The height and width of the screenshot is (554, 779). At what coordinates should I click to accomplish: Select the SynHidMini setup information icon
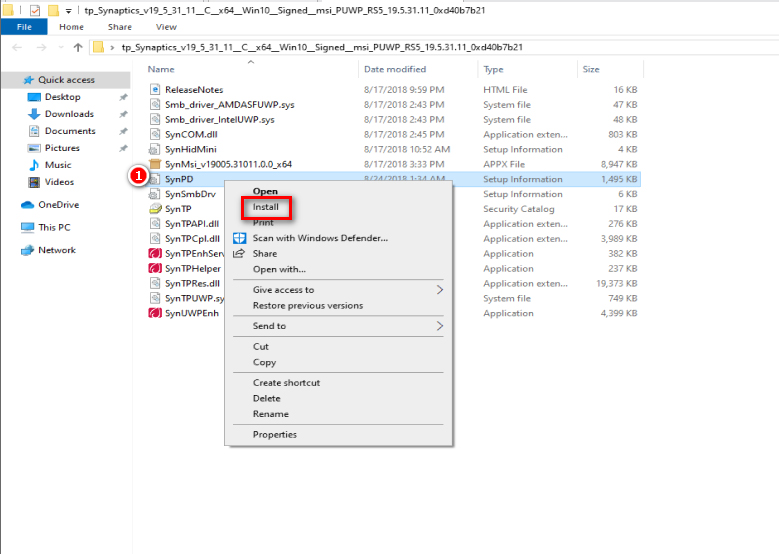point(155,149)
